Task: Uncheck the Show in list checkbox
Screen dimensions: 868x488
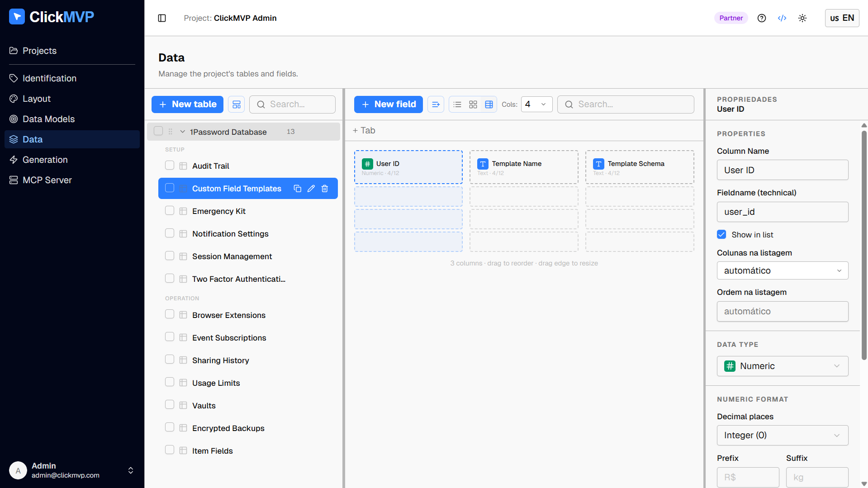Action: (x=721, y=235)
